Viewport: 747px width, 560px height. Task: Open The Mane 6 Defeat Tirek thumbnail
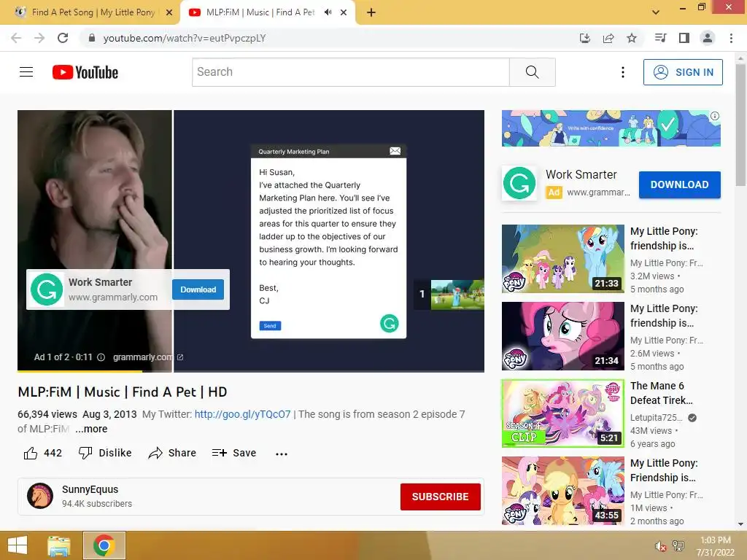point(562,413)
